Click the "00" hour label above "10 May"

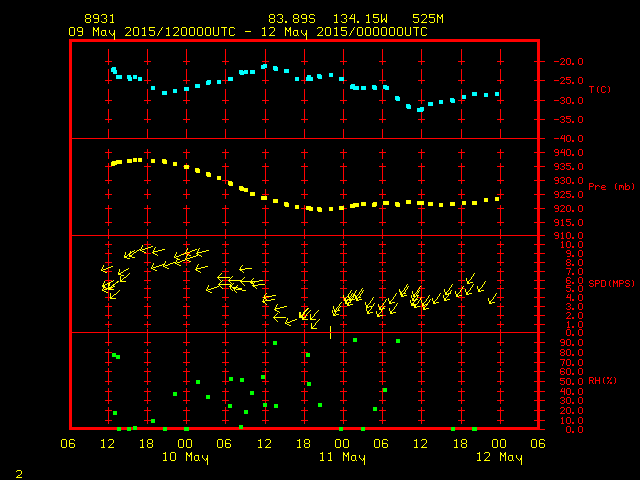pyautogui.click(x=185, y=444)
